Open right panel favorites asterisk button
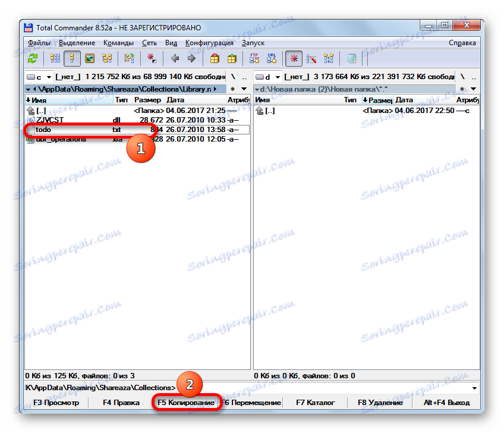Viewport: 504px width, 433px height. [462, 89]
